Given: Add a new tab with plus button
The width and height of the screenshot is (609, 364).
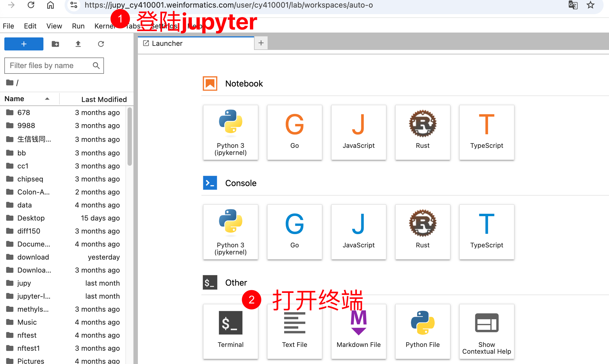Looking at the screenshot, I should click(261, 43).
